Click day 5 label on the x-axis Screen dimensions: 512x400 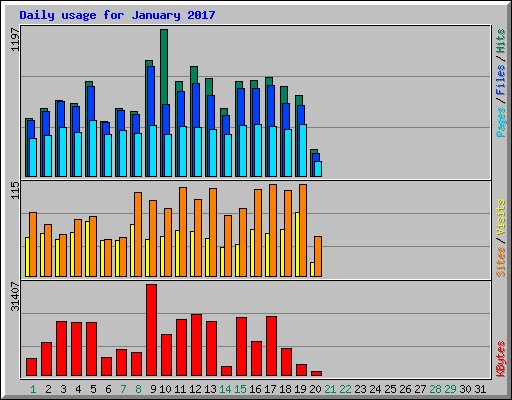click(x=93, y=389)
